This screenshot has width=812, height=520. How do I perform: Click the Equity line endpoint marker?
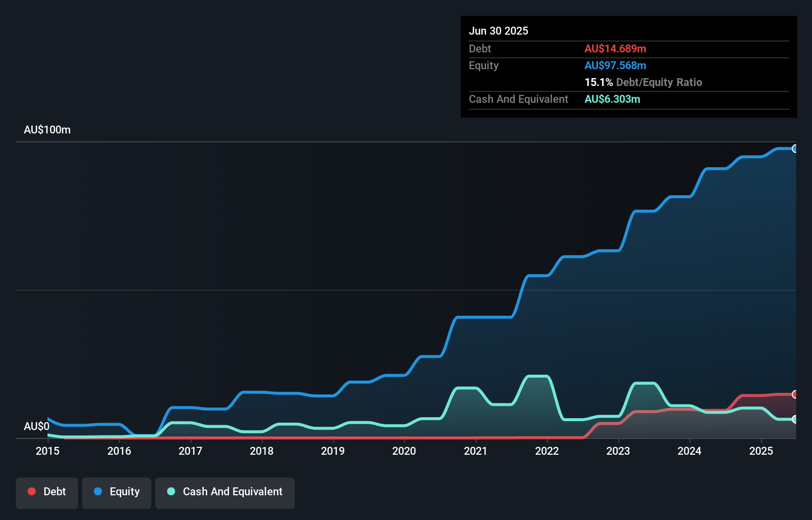(x=795, y=149)
